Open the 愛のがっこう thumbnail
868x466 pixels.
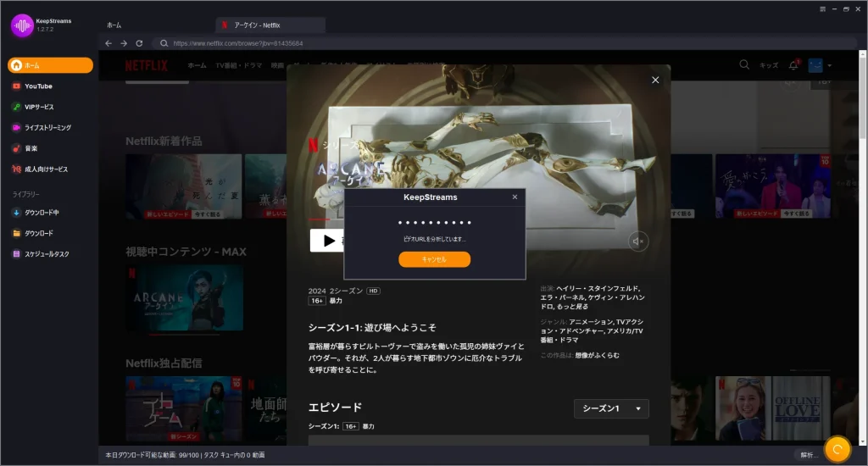pos(773,186)
